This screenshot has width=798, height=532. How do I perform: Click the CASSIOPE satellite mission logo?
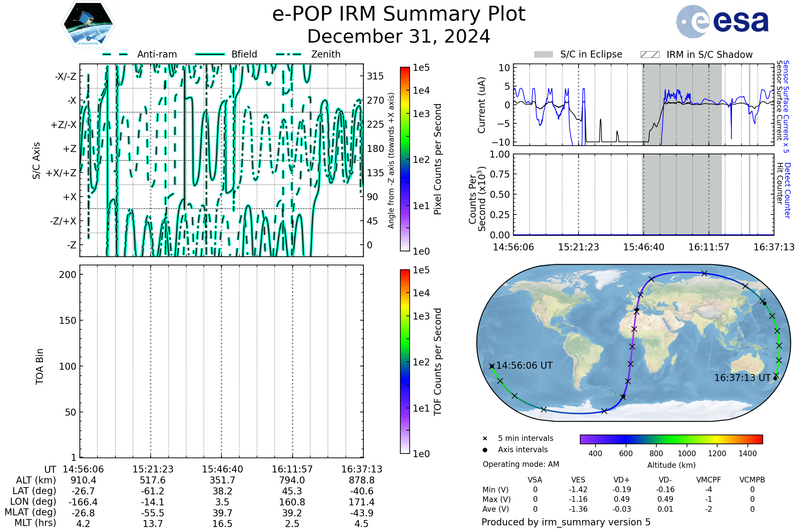coord(88,24)
